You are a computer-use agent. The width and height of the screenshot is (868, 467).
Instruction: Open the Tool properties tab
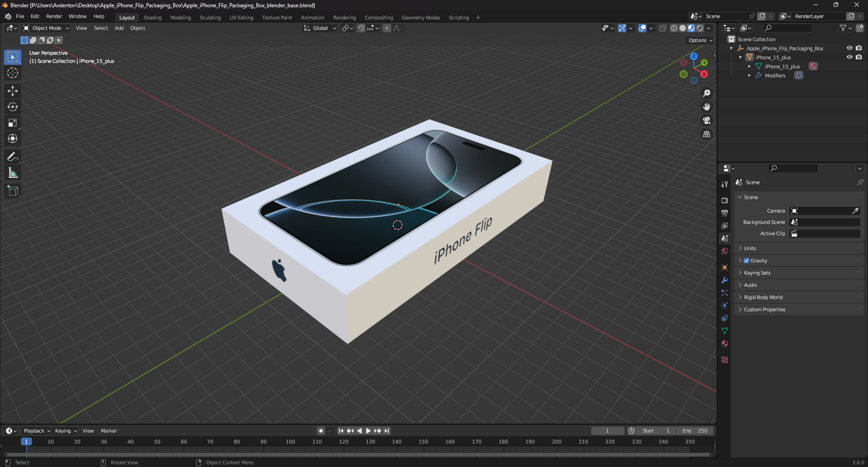pos(725,184)
